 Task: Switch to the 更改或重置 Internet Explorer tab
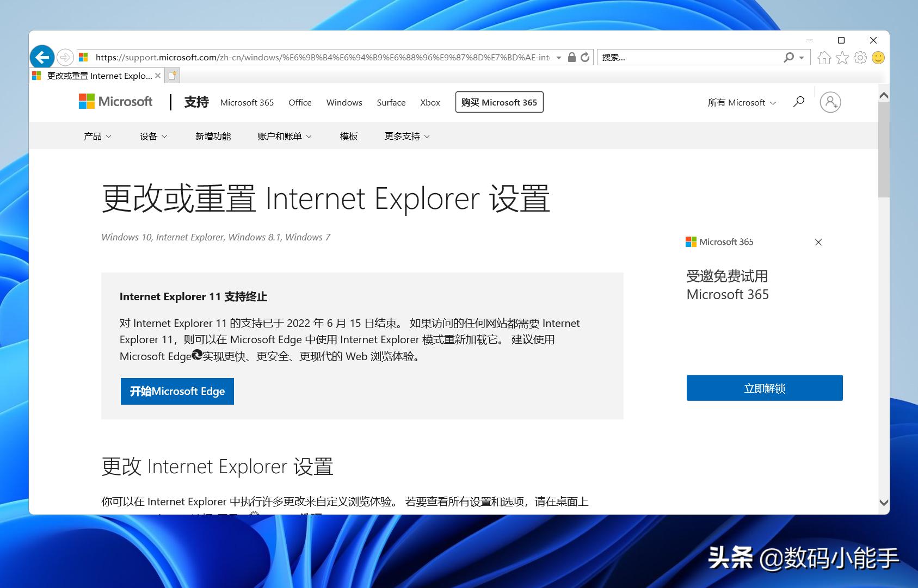point(93,76)
